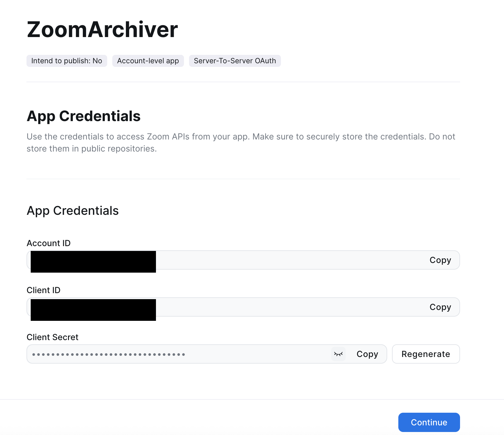Viewport: 504px width, 435px height.
Task: Reveal the hidden Client Secret with eye icon
Action: pos(338,354)
